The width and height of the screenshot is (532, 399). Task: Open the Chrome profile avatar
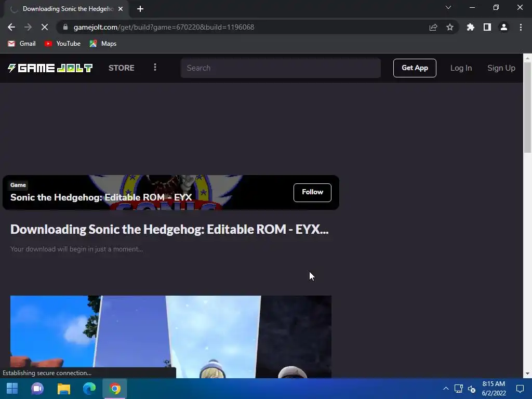click(x=504, y=27)
